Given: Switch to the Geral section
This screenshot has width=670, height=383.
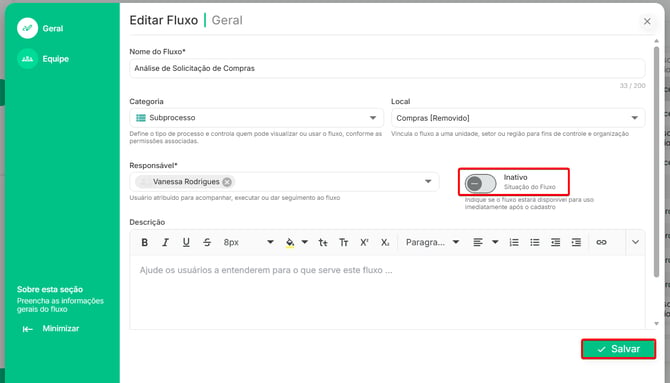Looking at the screenshot, I should pyautogui.click(x=53, y=29).
